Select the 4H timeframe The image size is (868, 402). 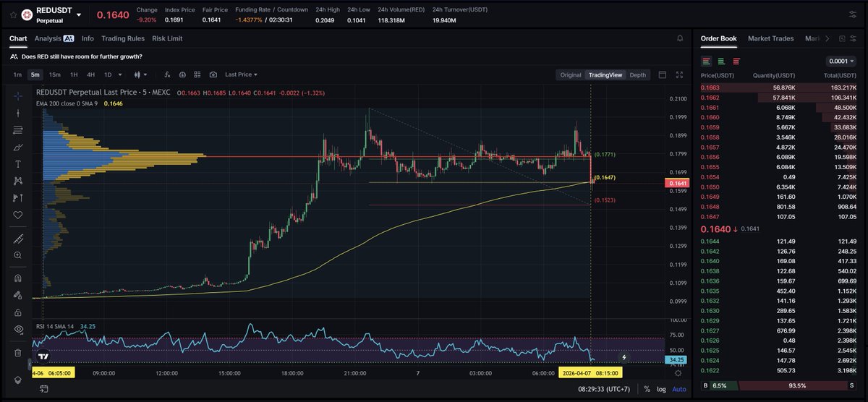tap(90, 74)
